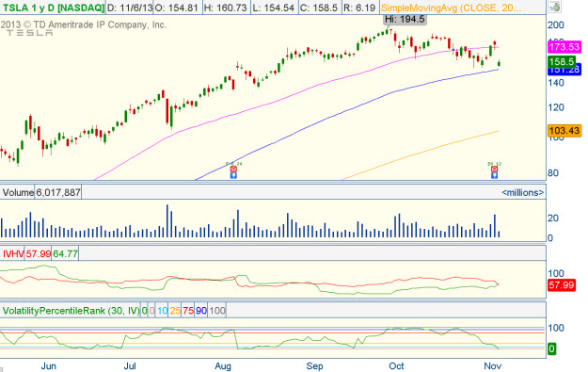Click the Hi: 194.5 price bubble
Screen dimensions: 588x372
[405, 19]
